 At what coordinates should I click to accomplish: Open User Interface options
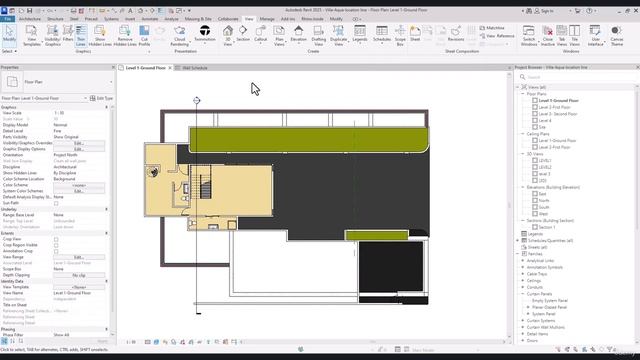[x=596, y=35]
